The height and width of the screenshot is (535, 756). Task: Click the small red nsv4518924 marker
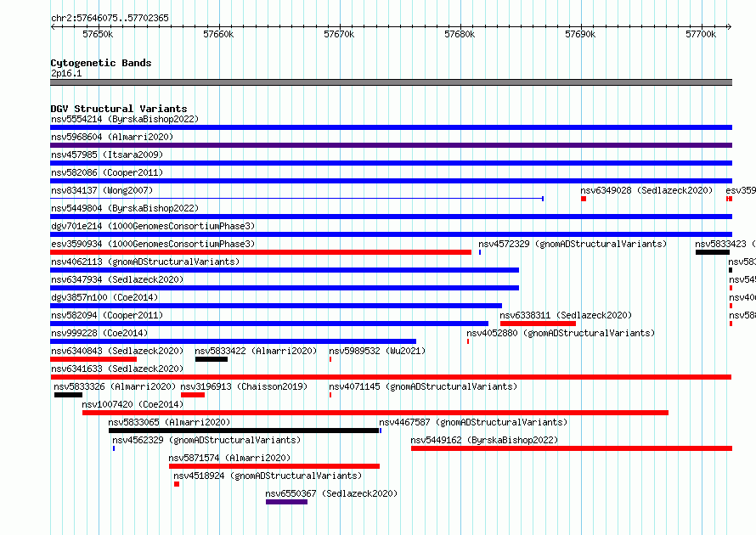click(177, 484)
